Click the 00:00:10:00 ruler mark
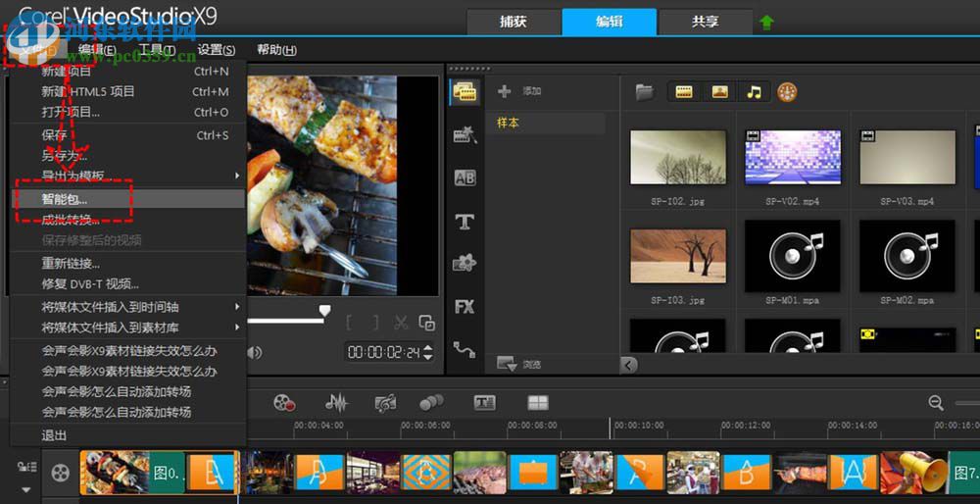The height and width of the screenshot is (504, 980). tap(638, 426)
